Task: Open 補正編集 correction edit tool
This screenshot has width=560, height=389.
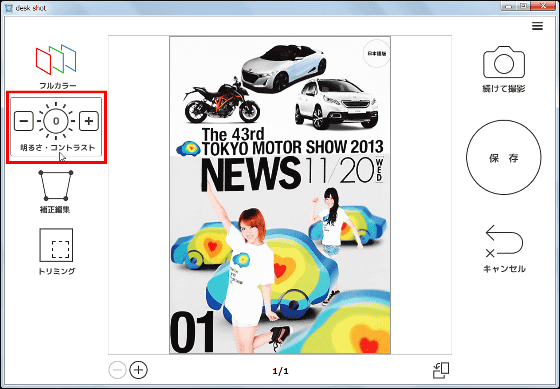Action: pos(56,186)
